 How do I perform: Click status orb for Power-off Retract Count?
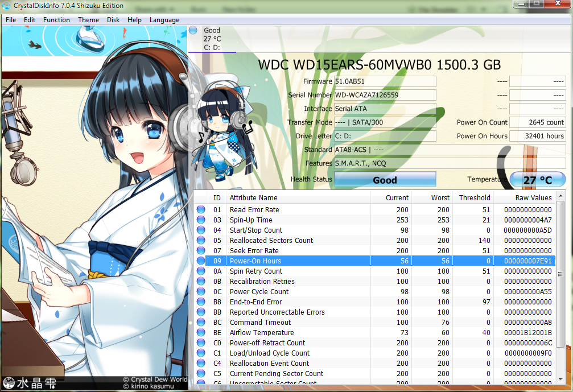[x=201, y=343]
